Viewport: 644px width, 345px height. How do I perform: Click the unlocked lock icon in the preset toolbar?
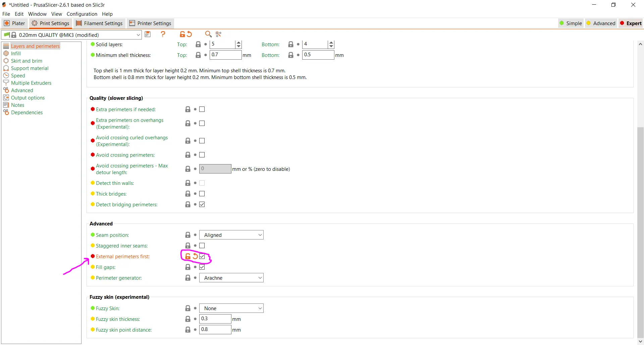(x=182, y=34)
